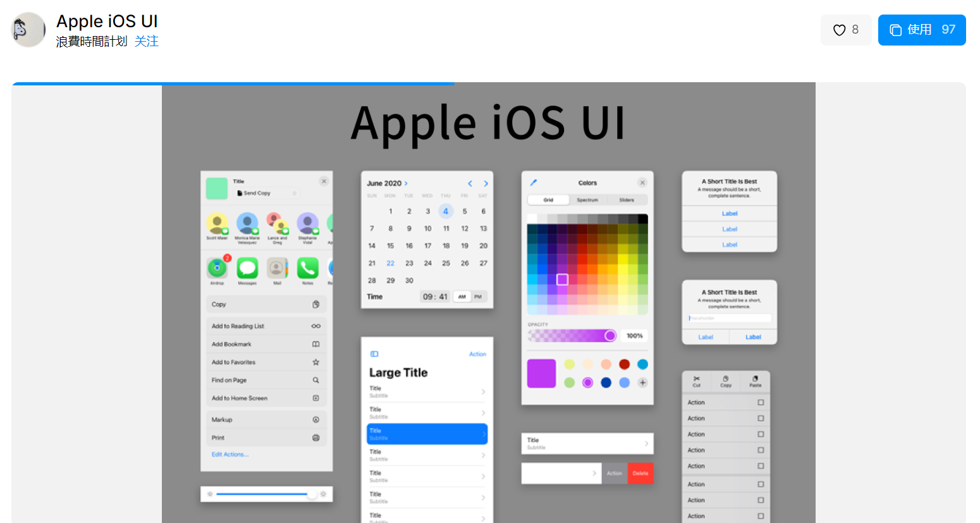
Task: Tap the green Messages app icon
Action: [247, 268]
